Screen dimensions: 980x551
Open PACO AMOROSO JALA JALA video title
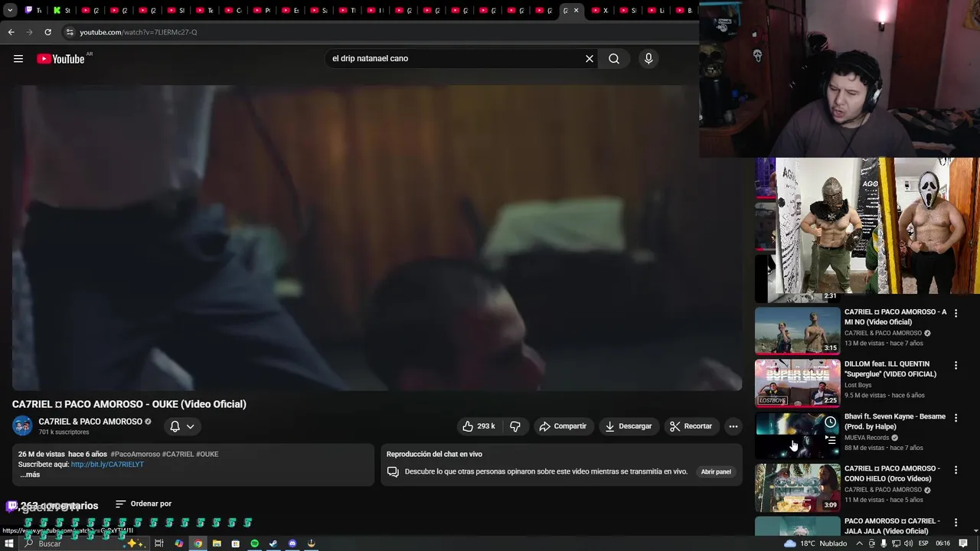pos(892,526)
